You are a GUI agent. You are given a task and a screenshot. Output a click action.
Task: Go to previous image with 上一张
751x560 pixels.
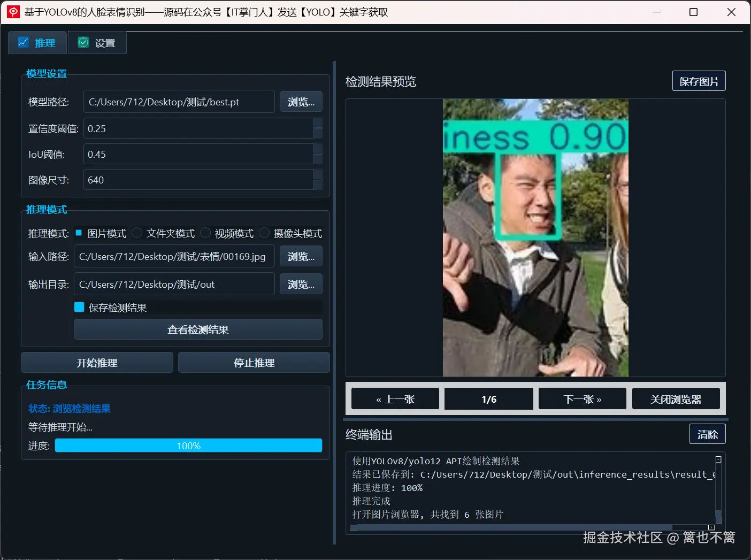pos(395,398)
